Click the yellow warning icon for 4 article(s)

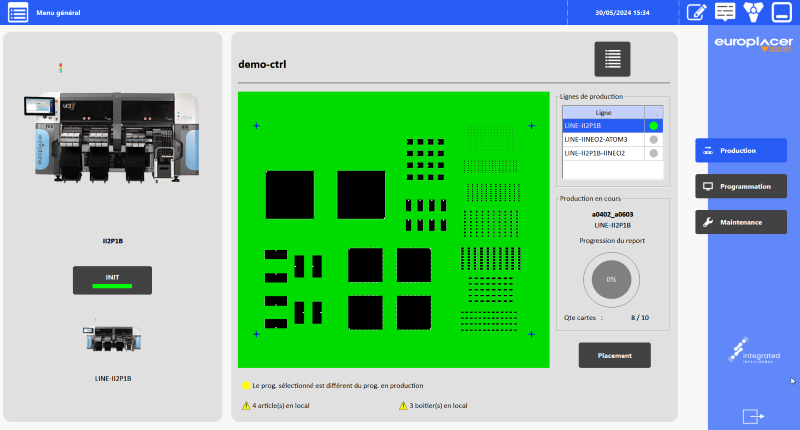[246, 405]
